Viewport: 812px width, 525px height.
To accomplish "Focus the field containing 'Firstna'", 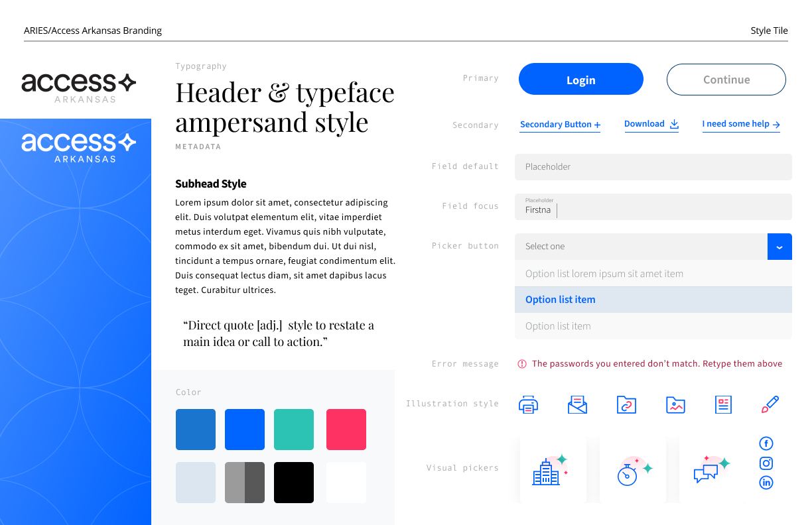I will point(653,207).
